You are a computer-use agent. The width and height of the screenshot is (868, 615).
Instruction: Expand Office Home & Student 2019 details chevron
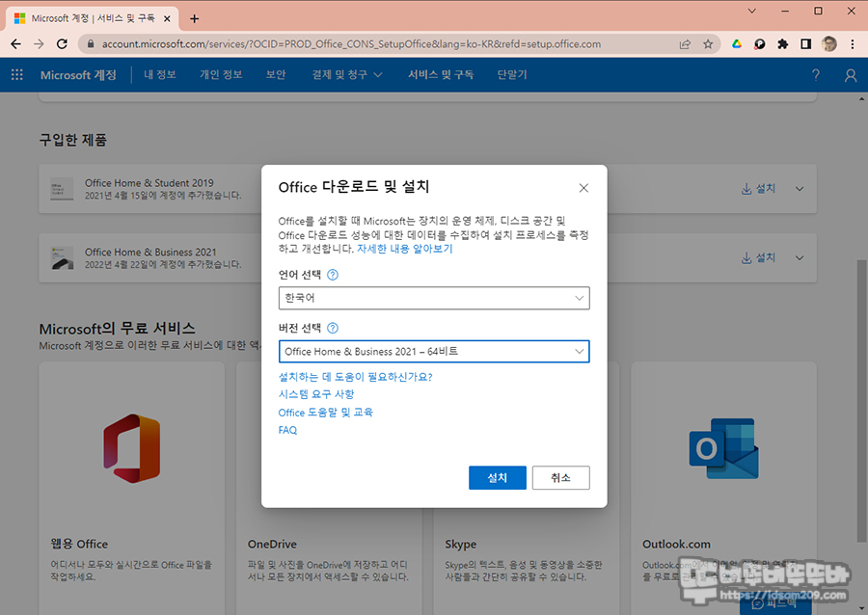click(x=800, y=189)
